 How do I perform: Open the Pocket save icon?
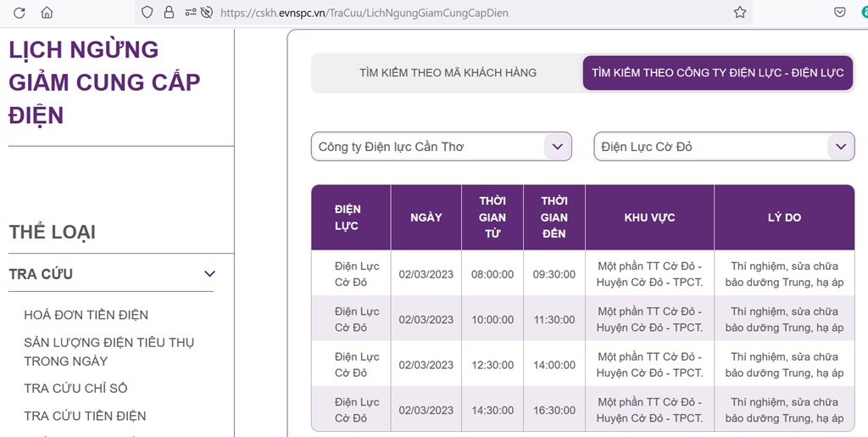click(x=840, y=13)
